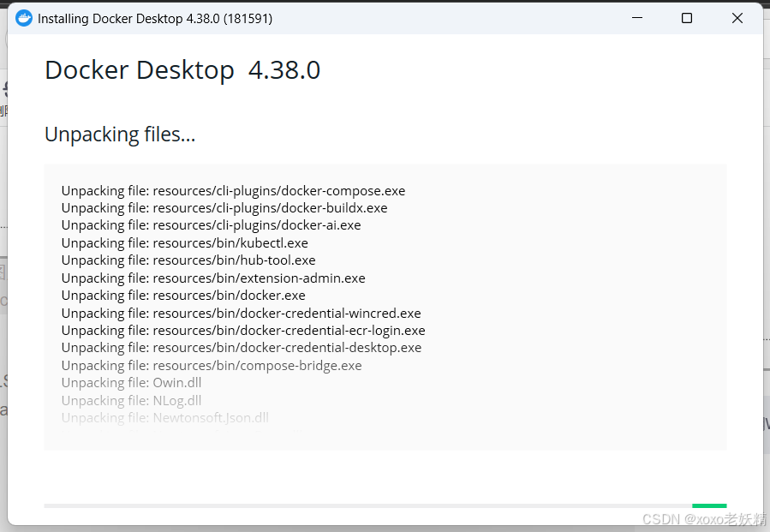This screenshot has height=532, width=770.
Task: Select the compose-bridge.exe unpacking log line
Action: [x=212, y=366]
